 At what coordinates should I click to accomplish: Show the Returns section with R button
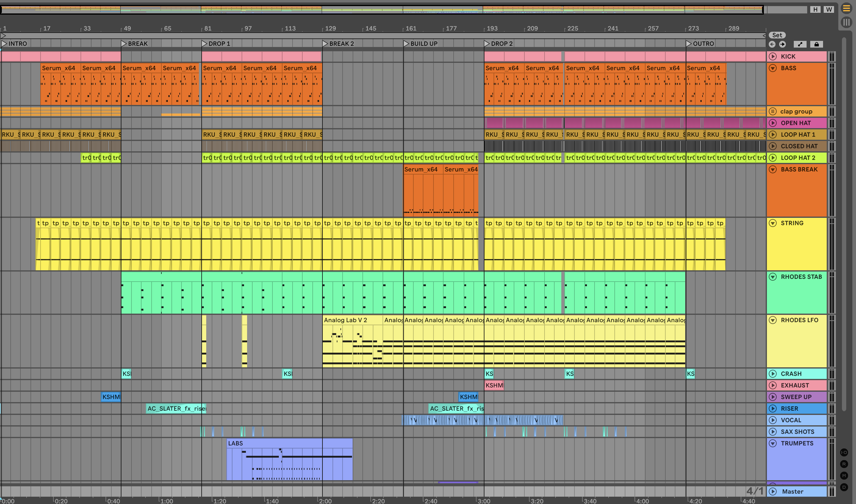click(844, 464)
